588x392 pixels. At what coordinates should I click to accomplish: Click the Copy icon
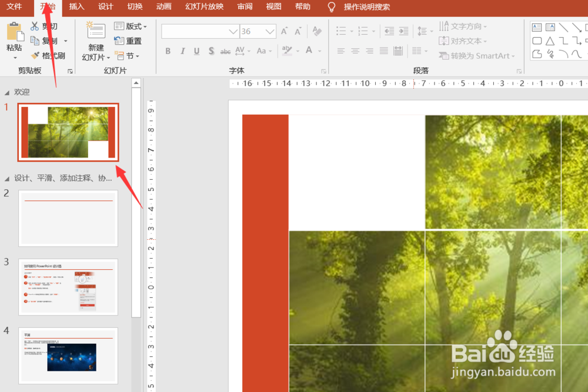tap(35, 41)
